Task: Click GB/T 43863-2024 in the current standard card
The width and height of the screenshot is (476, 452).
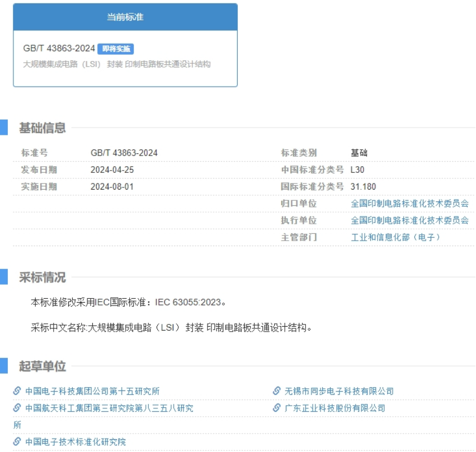Action: [59, 49]
